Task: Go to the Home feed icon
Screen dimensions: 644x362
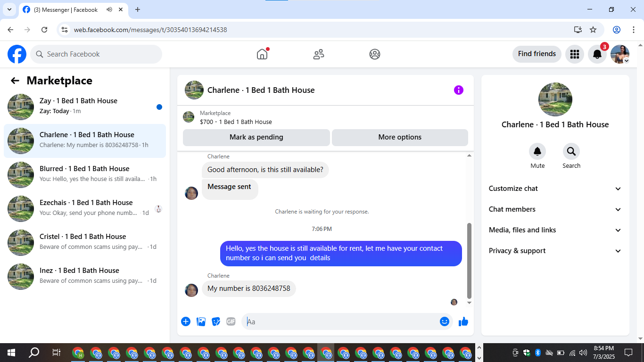Action: coord(262,54)
